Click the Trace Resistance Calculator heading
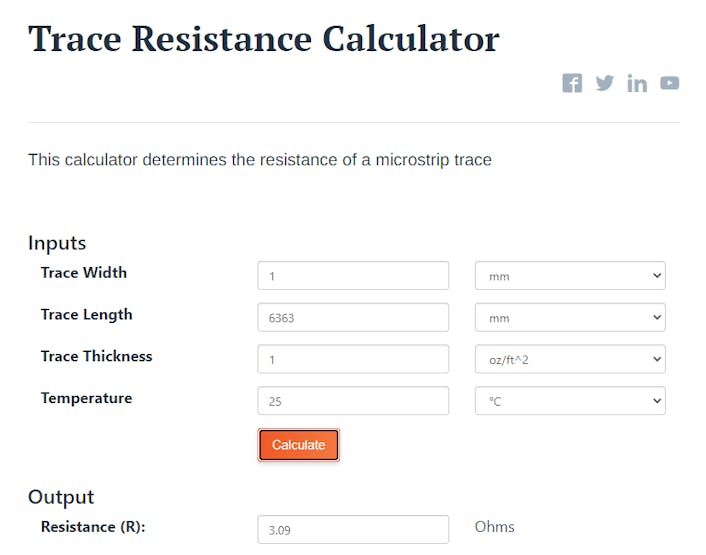706x555 pixels. tap(264, 39)
